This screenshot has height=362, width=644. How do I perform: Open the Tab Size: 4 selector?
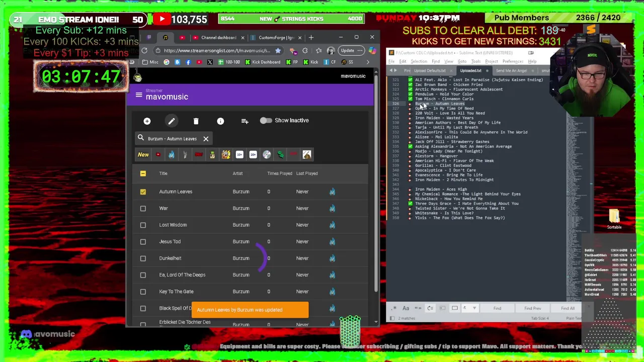coord(539,318)
